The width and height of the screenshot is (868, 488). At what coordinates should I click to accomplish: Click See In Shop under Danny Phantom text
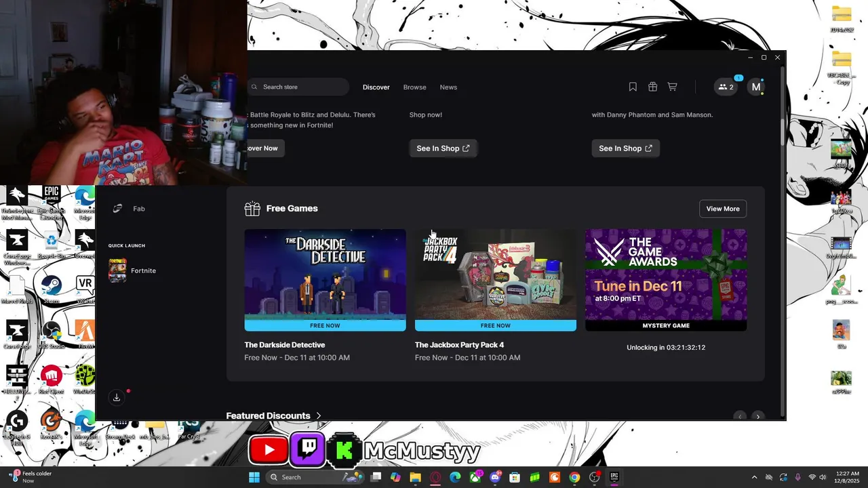pos(625,148)
